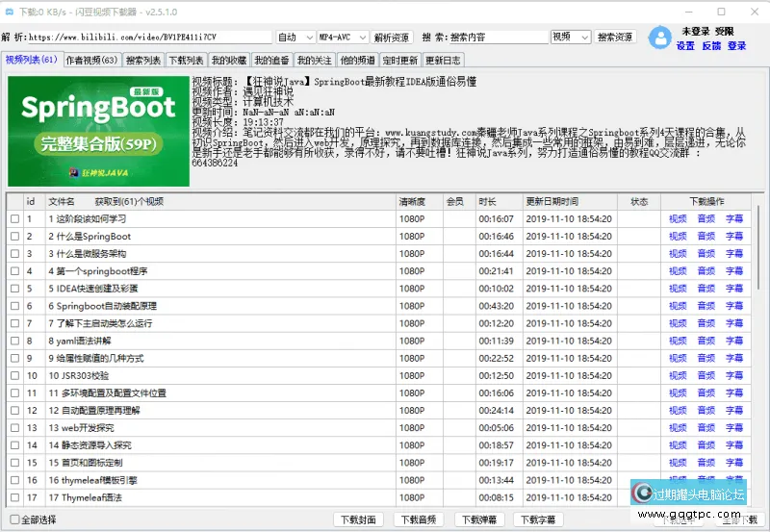Check the row 8 yaml语法讲解 box
Viewport: 770px width, 532px height.
(15, 341)
